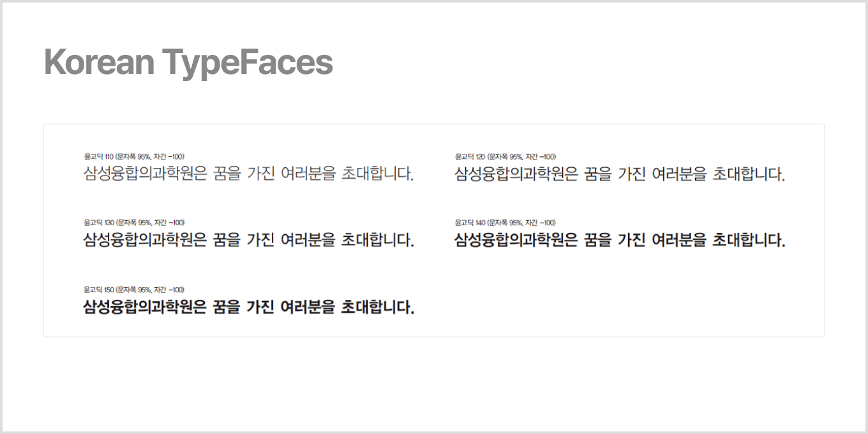The width and height of the screenshot is (868, 434).
Task: Select the 윤고딕 130 caption label
Action: (x=134, y=223)
